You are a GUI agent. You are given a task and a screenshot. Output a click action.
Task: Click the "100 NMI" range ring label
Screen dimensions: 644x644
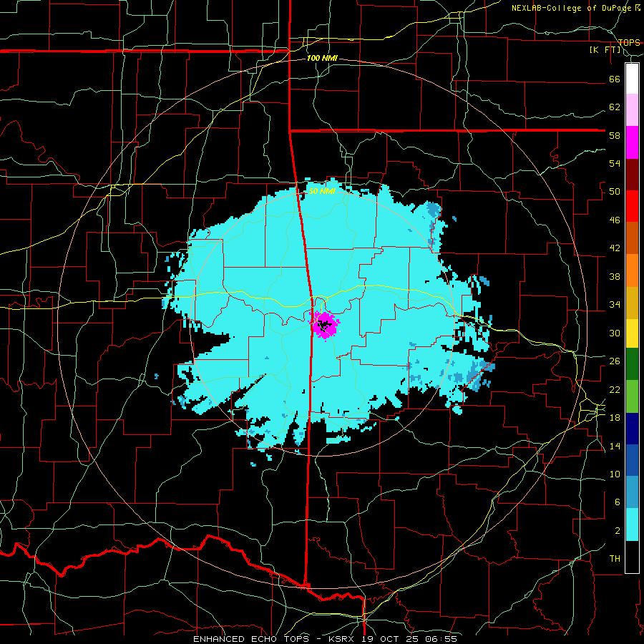point(322,59)
